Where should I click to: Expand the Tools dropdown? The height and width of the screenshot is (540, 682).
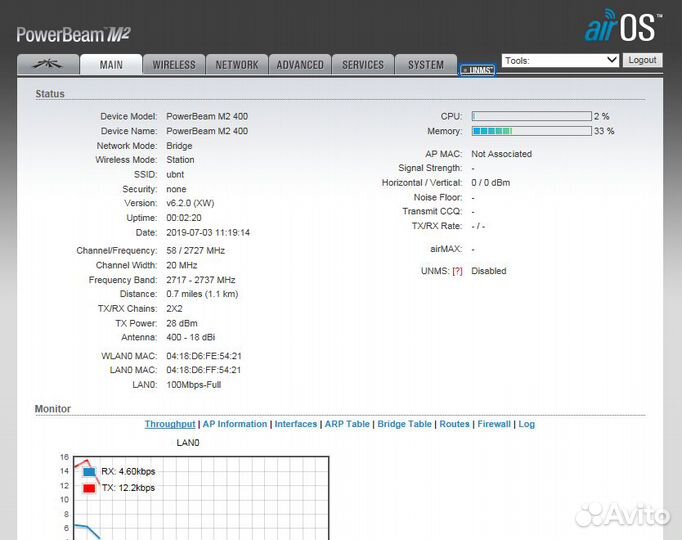560,60
